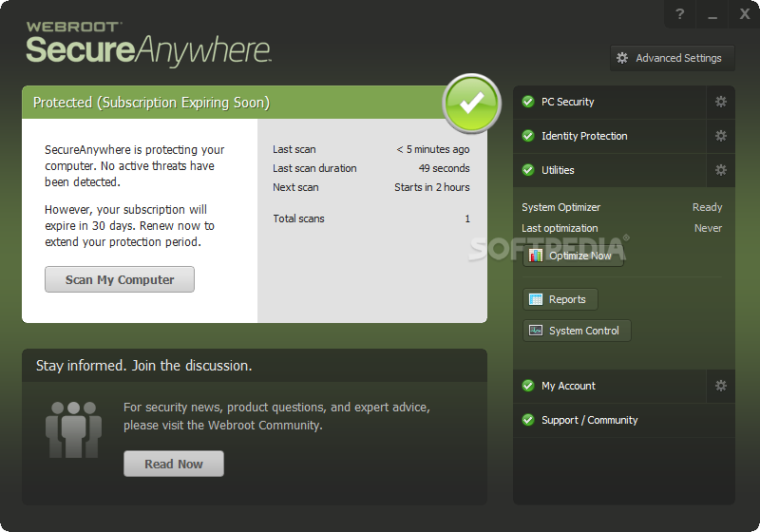Click the large green protected checkmark badge
This screenshot has width=760, height=532.
[471, 104]
